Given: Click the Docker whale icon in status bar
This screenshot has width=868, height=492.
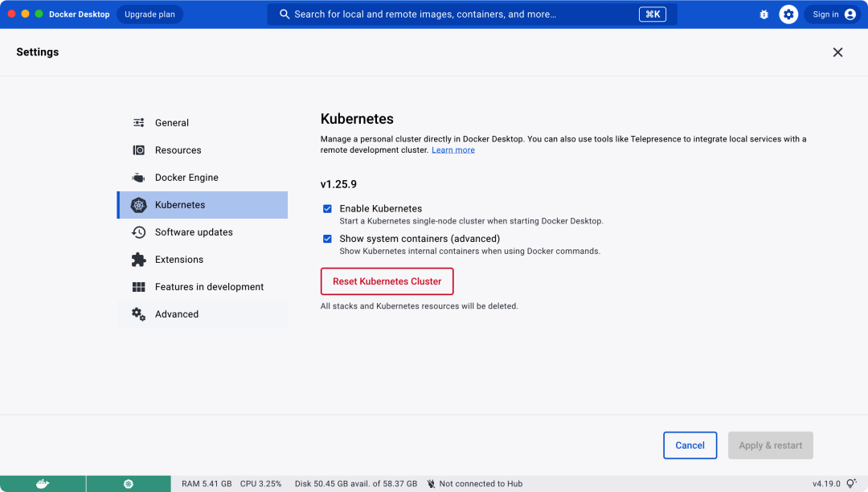Looking at the screenshot, I should point(43,484).
